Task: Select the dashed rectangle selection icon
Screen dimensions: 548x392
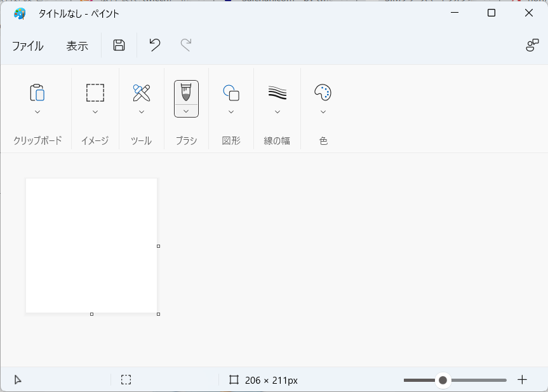Action: point(95,93)
